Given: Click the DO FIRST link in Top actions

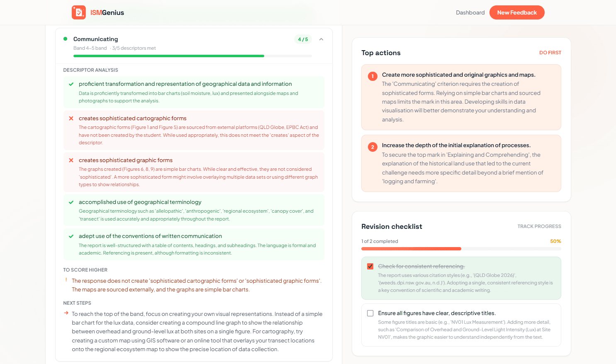Looking at the screenshot, I should [550, 53].
